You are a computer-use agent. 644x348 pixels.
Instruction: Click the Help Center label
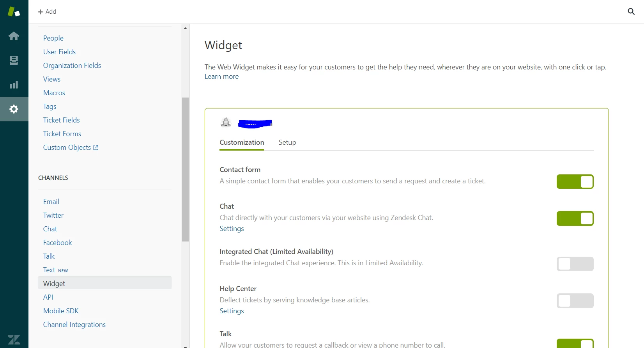pos(238,289)
